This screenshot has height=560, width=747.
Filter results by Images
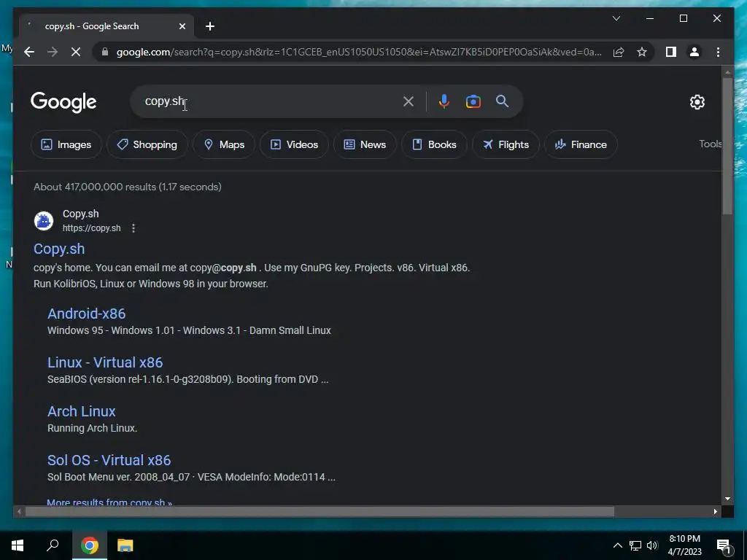66,144
